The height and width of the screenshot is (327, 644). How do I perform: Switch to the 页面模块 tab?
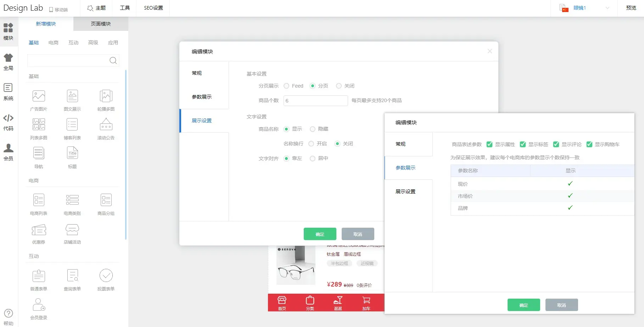pos(101,24)
